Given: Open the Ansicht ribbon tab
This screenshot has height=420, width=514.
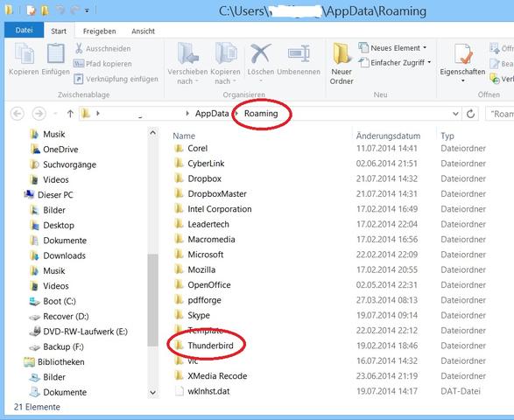Looking at the screenshot, I should tap(143, 31).
